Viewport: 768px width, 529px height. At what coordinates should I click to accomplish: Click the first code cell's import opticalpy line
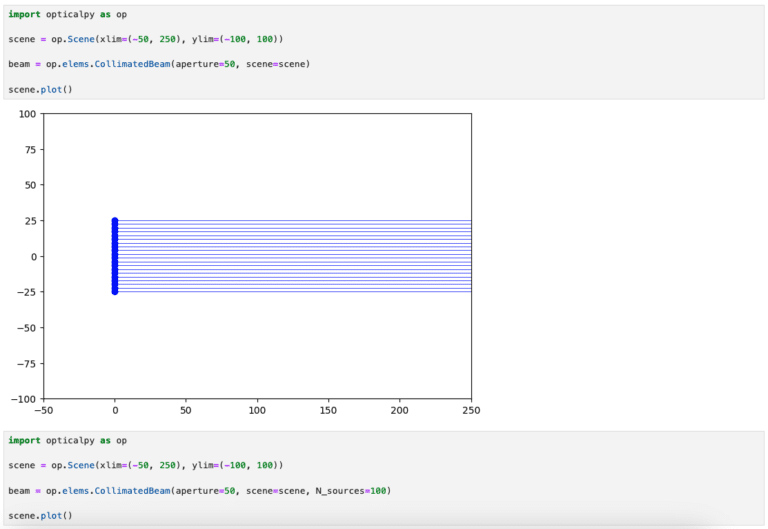tap(67, 14)
